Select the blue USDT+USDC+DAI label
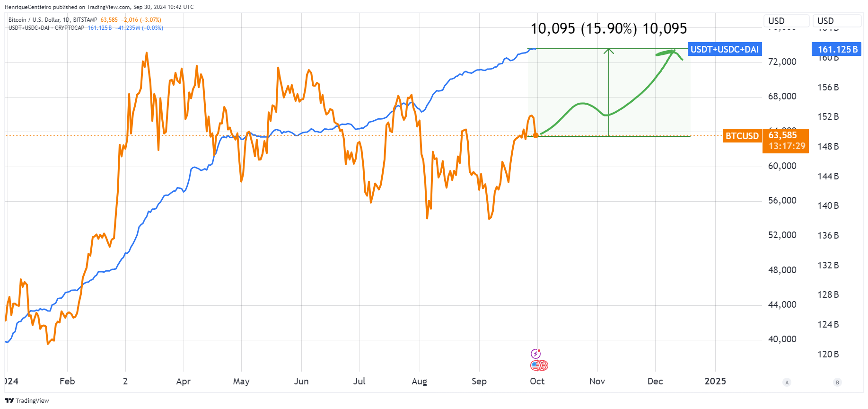The image size is (868, 409). (x=725, y=49)
